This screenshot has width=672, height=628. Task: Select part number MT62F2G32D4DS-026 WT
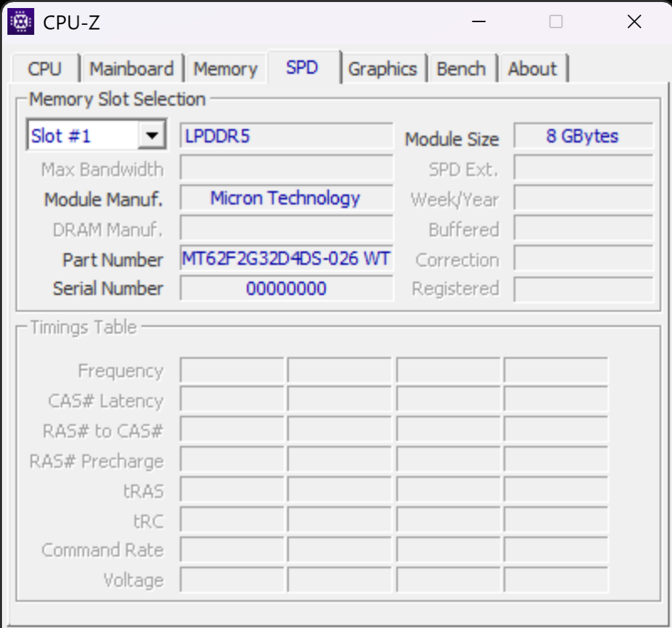pyautogui.click(x=286, y=259)
